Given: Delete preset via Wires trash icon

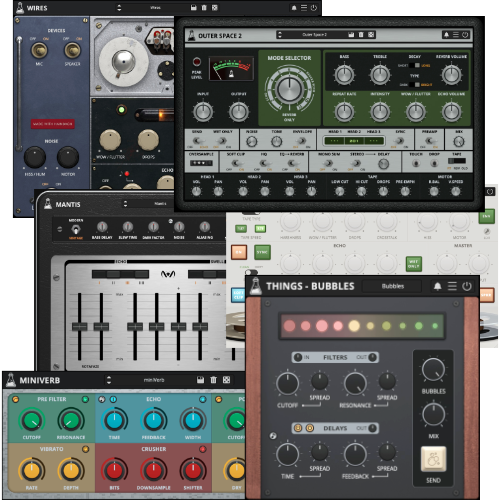Looking at the screenshot, I should point(204,8).
